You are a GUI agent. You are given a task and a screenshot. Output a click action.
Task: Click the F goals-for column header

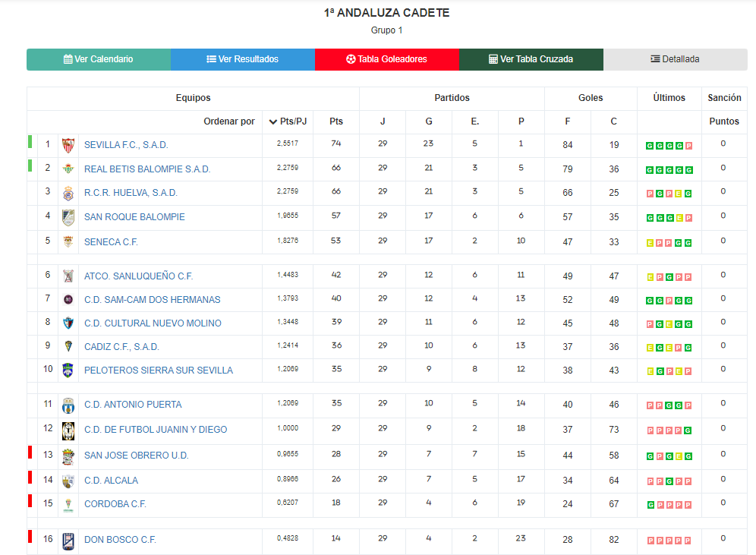(568, 121)
